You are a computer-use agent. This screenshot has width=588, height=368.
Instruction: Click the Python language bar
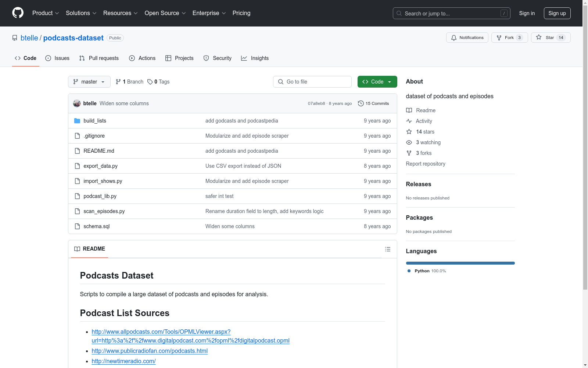[x=460, y=263]
